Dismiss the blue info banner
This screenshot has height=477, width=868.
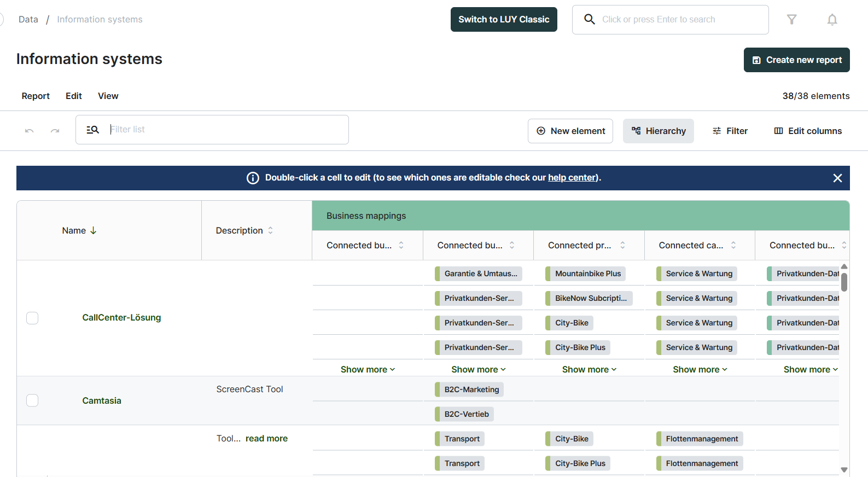[837, 178]
